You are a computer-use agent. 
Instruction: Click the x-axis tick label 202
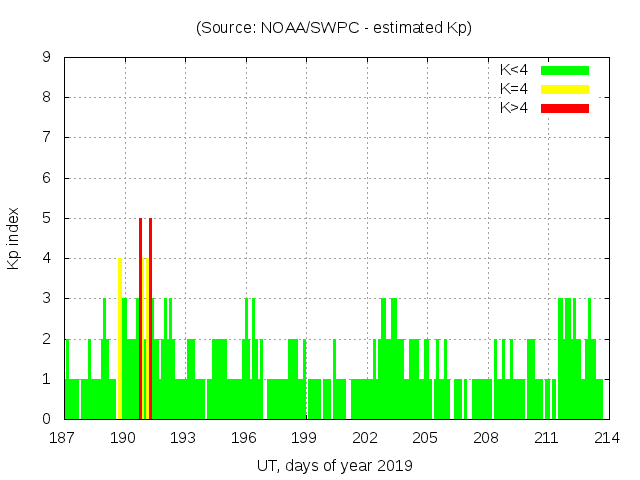click(365, 437)
